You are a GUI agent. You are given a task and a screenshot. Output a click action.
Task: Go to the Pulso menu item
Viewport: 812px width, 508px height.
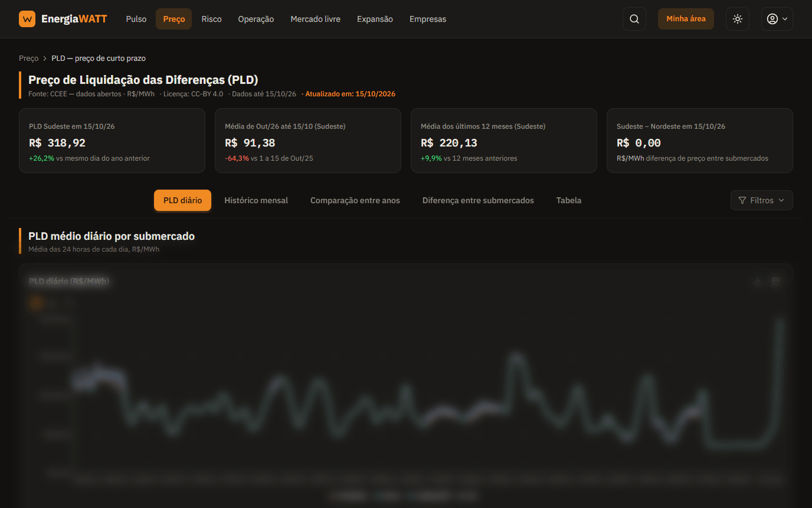coord(136,19)
